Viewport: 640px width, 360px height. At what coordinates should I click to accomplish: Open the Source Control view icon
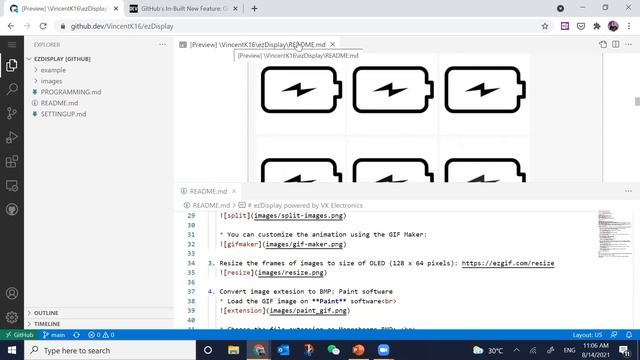click(x=12, y=113)
